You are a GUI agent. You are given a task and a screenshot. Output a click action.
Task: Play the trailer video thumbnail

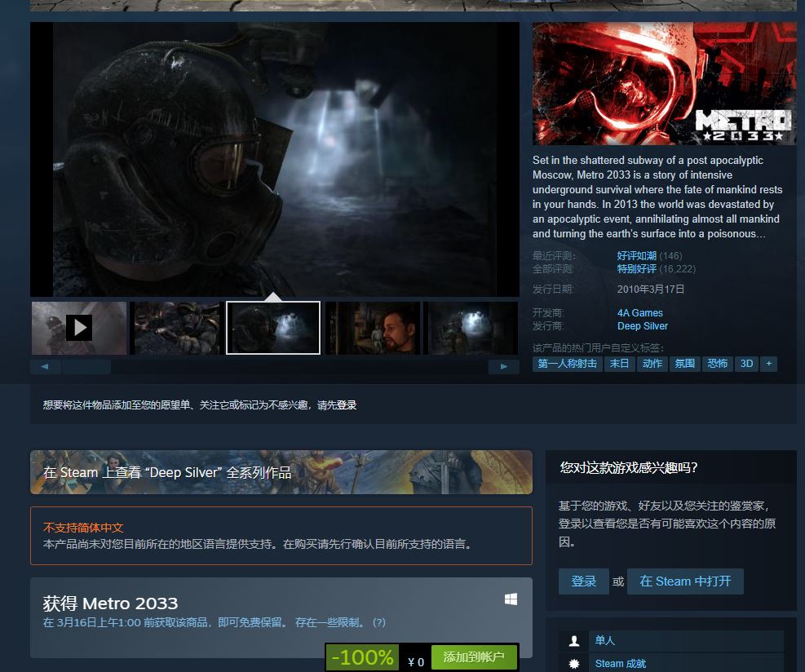click(x=79, y=328)
